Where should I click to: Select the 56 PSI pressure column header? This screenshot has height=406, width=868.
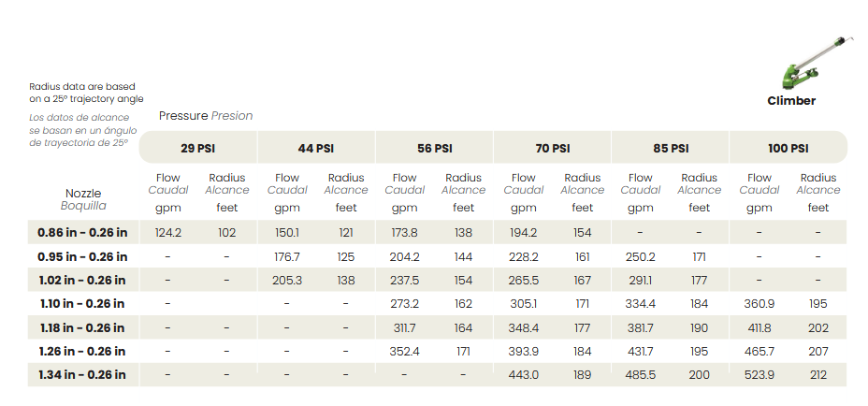pyautogui.click(x=434, y=148)
